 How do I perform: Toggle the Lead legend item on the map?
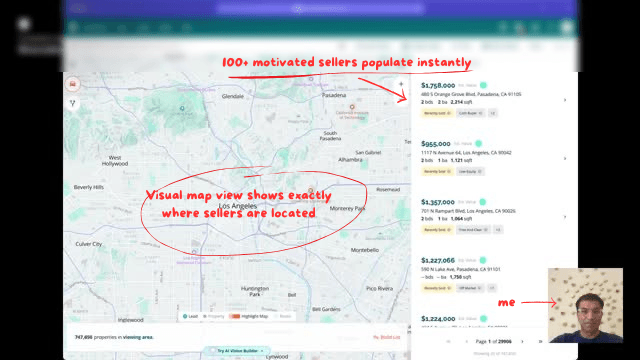click(191, 316)
